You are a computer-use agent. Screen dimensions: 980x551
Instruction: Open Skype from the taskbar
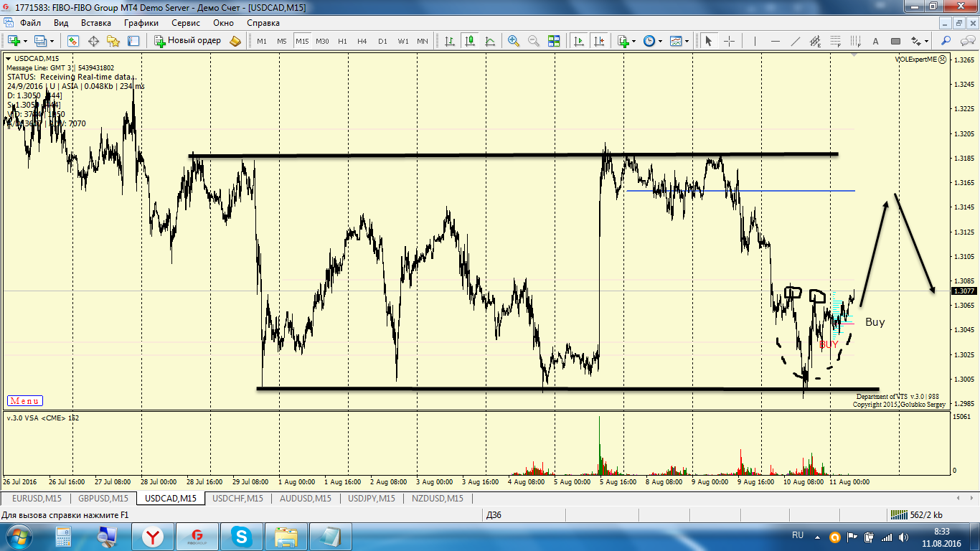tap(241, 537)
